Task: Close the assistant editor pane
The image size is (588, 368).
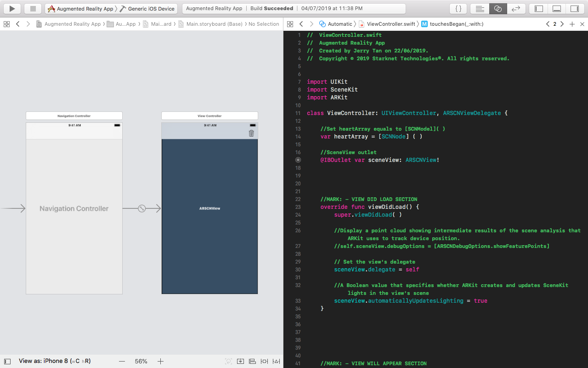Action: 582,24
